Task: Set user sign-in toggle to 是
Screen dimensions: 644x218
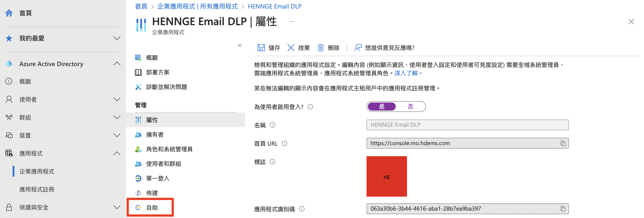Action: (382, 107)
